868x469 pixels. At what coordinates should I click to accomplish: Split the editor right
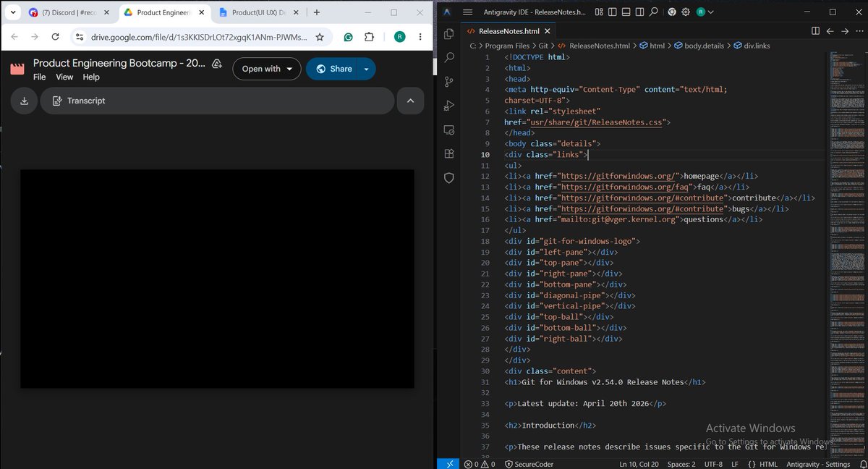pyautogui.click(x=815, y=31)
